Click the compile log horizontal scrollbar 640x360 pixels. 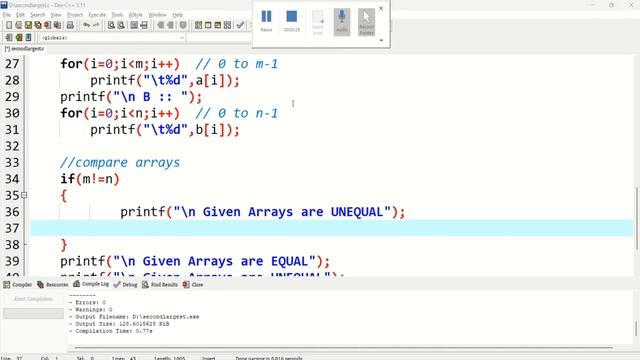(343, 348)
